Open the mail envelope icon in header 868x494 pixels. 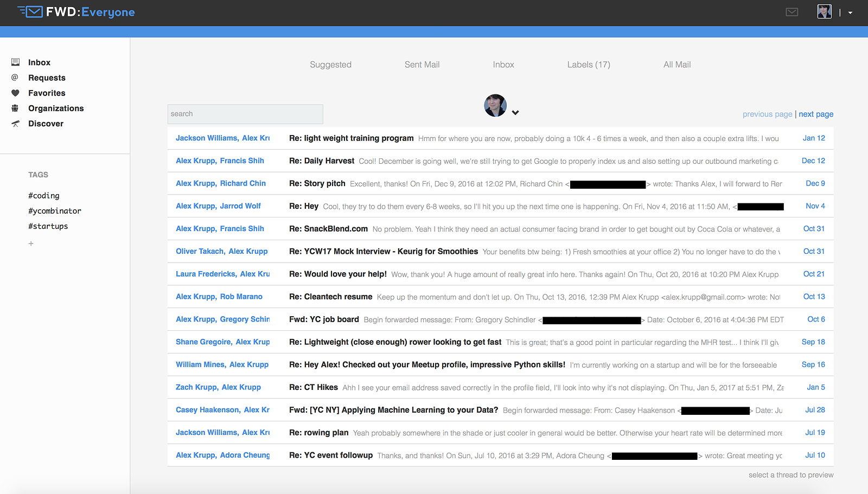[792, 12]
